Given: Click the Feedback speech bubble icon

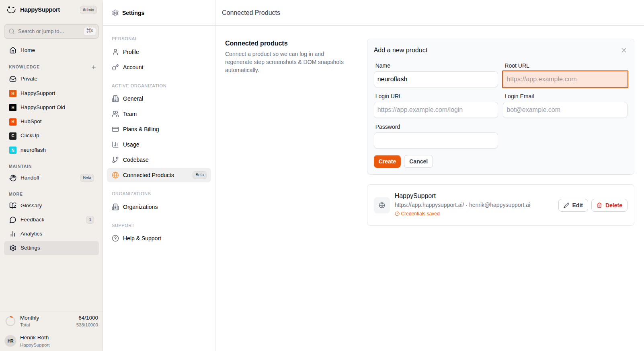Looking at the screenshot, I should tap(13, 220).
